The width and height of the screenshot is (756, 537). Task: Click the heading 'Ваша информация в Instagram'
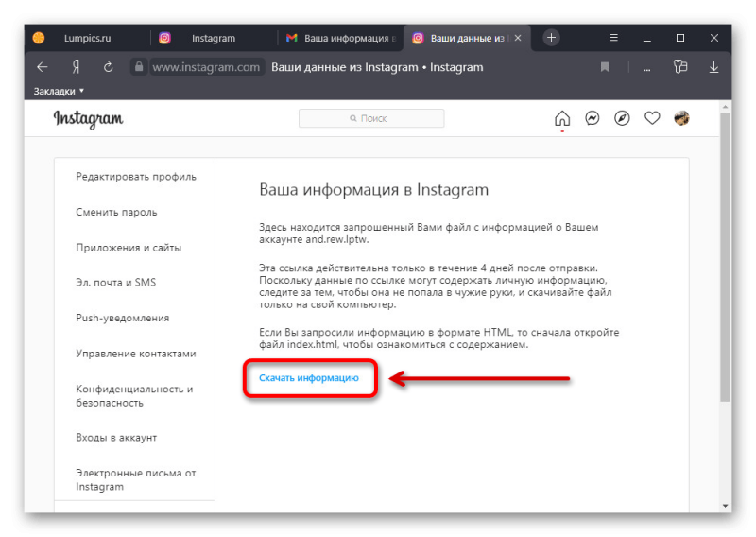[x=373, y=190]
